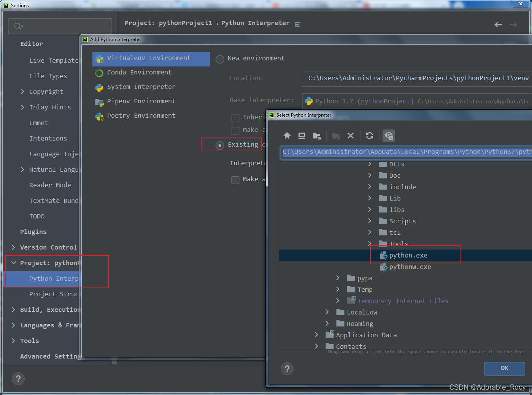Image resolution: width=532 pixels, height=395 pixels.
Task: Select the Editor settings heading
Action: point(32,44)
